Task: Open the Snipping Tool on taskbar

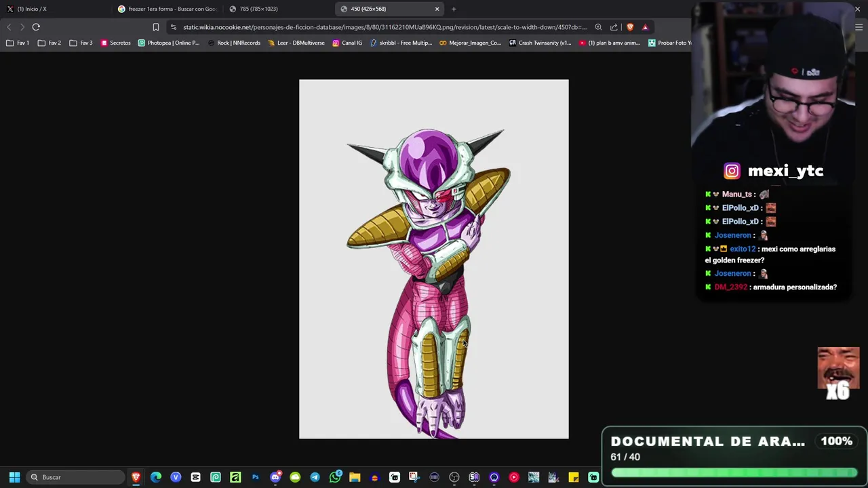Action: (414, 477)
